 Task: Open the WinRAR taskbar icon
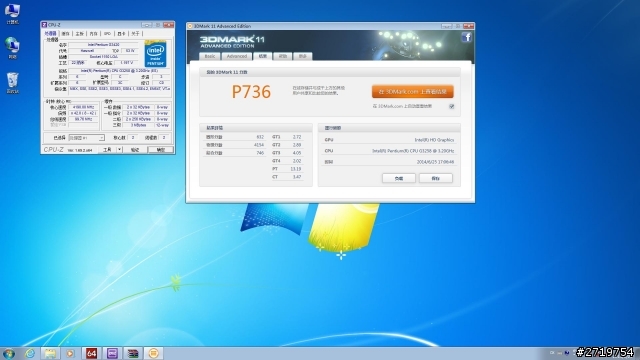pos(133,353)
